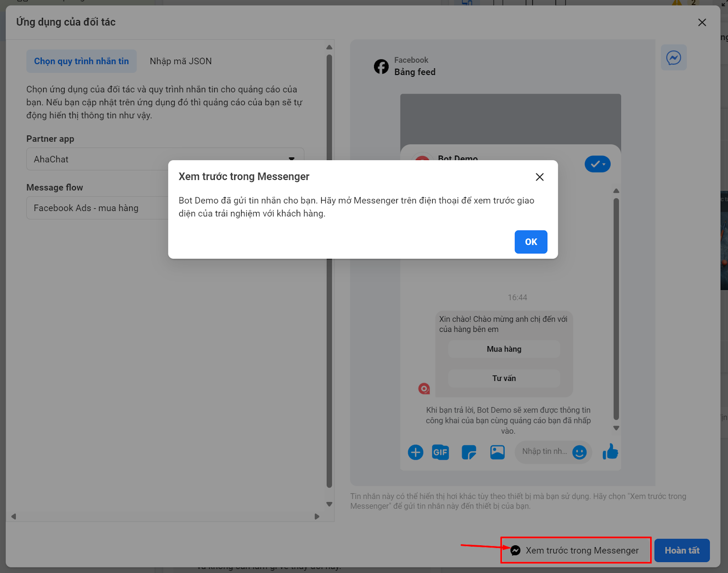Image resolution: width=728 pixels, height=573 pixels.
Task: Click the chat preview scroll down arrow
Action: [616, 428]
